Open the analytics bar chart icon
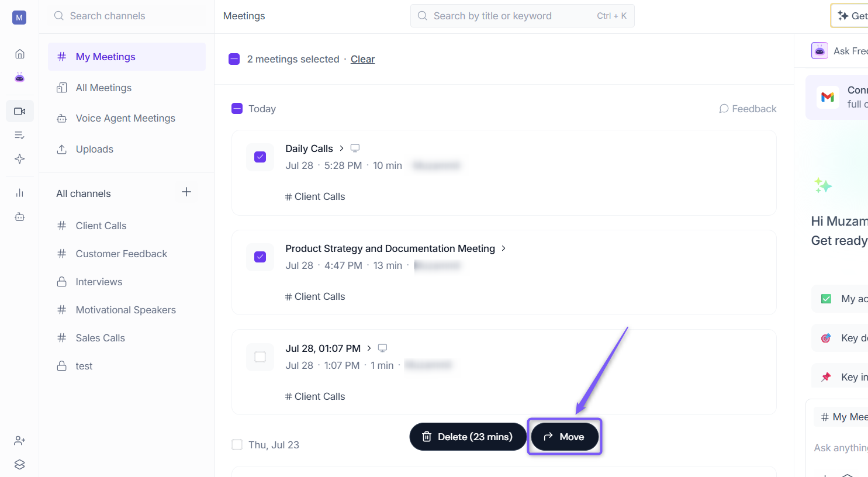 (20, 193)
